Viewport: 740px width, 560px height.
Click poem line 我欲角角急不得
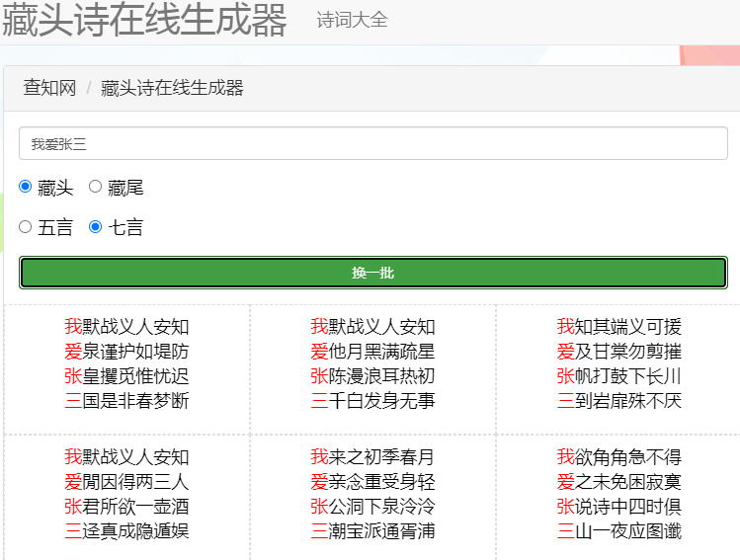[618, 457]
